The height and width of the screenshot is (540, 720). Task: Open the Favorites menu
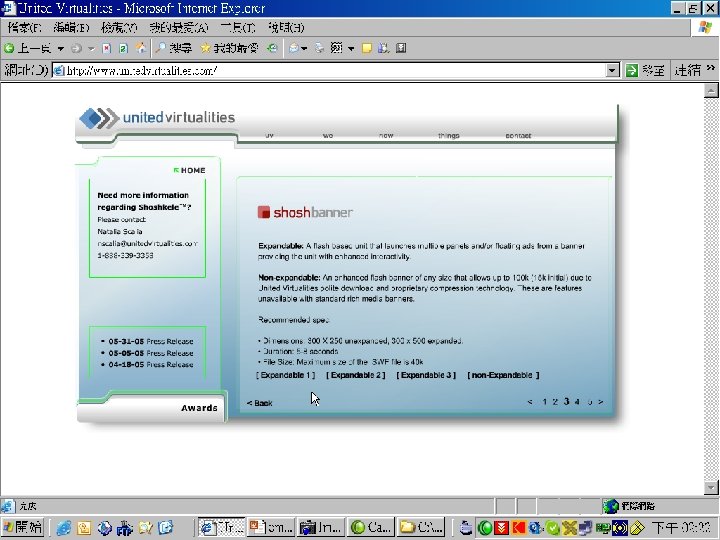coord(179,28)
